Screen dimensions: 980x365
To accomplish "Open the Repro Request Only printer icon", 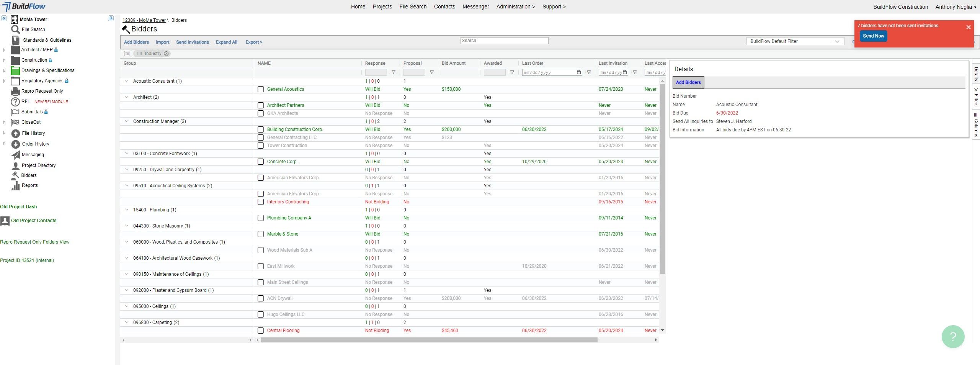I will click(x=15, y=91).
